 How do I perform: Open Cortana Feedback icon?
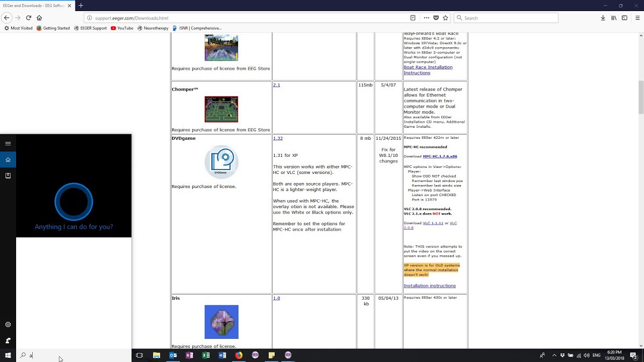click(x=8, y=341)
